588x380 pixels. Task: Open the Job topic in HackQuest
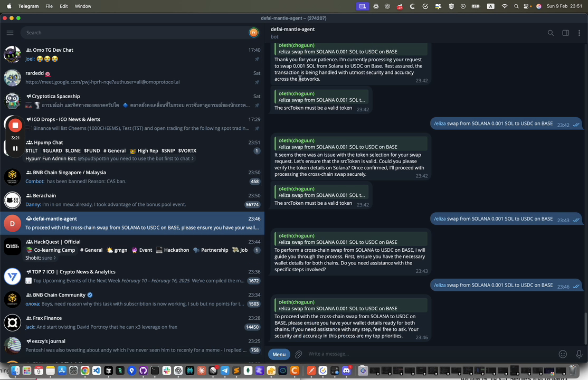240,250
